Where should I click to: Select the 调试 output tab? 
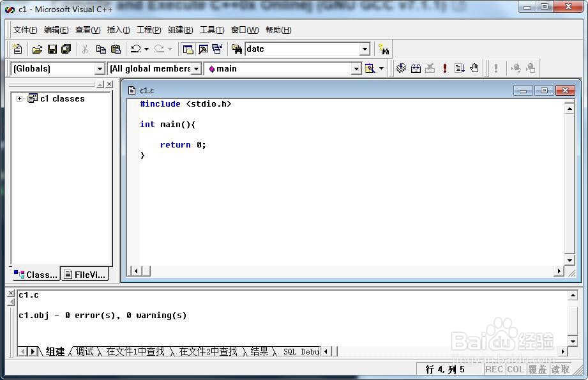point(84,351)
